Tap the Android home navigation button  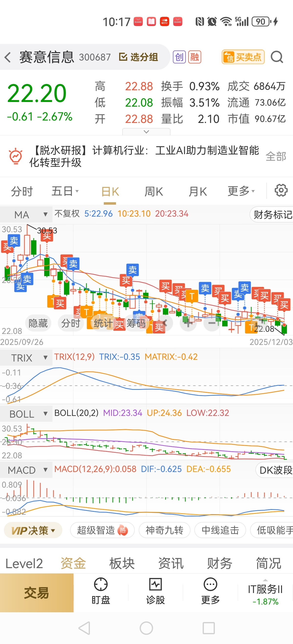click(x=146, y=628)
